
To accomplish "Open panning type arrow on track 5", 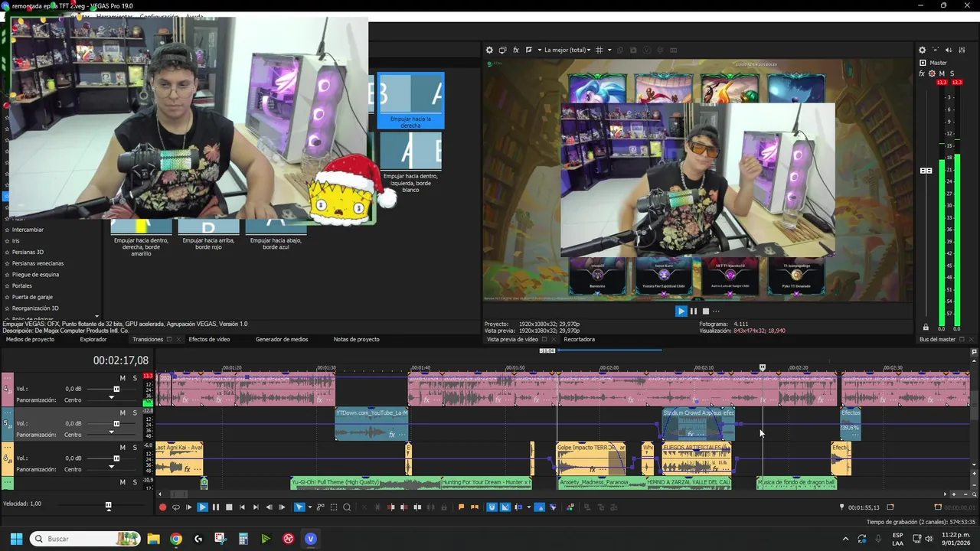I will point(111,432).
